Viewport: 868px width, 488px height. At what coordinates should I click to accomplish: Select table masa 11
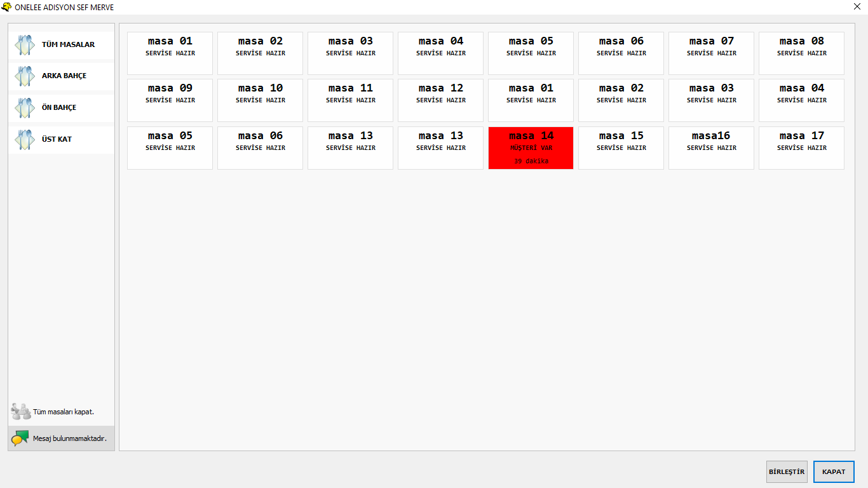point(350,100)
